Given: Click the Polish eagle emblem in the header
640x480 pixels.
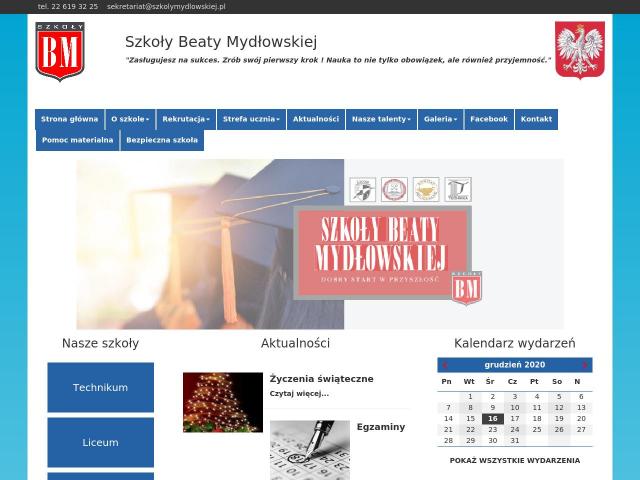Looking at the screenshot, I should (580, 50).
